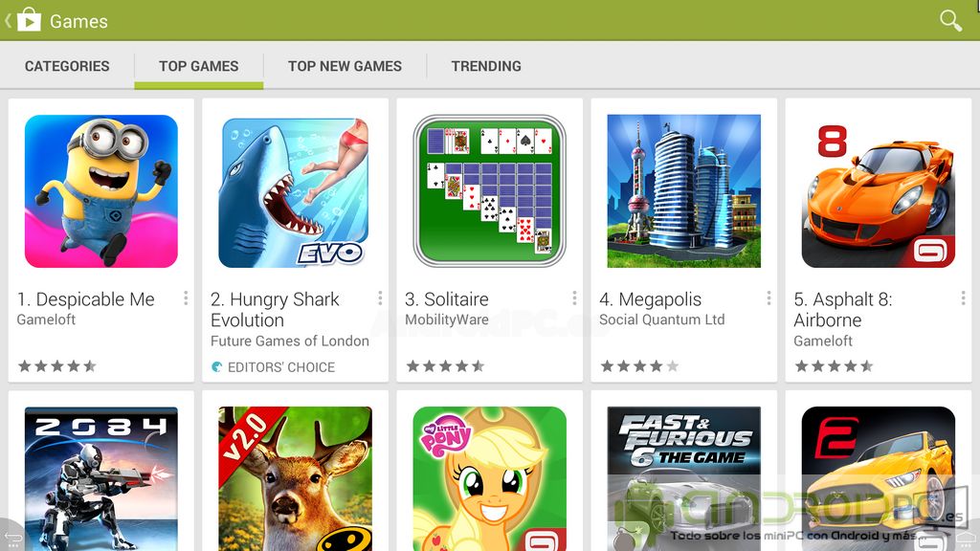
Task: Open Asphalt 8 Airborne car icon
Action: point(879,191)
